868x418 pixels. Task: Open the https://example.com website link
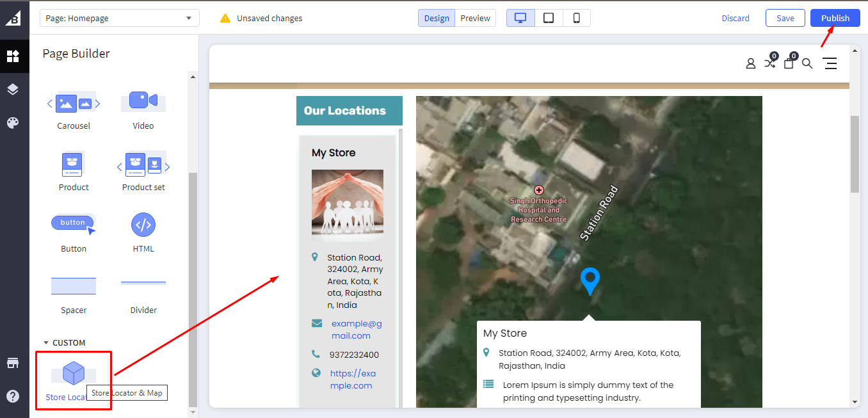pyautogui.click(x=352, y=380)
